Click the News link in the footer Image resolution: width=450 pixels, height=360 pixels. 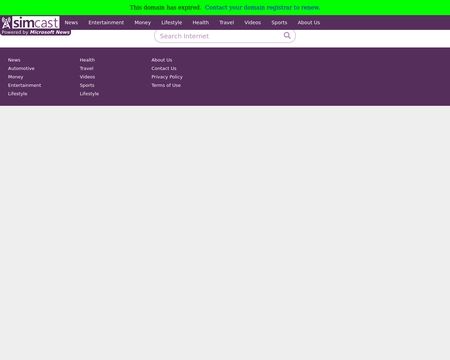click(14, 60)
